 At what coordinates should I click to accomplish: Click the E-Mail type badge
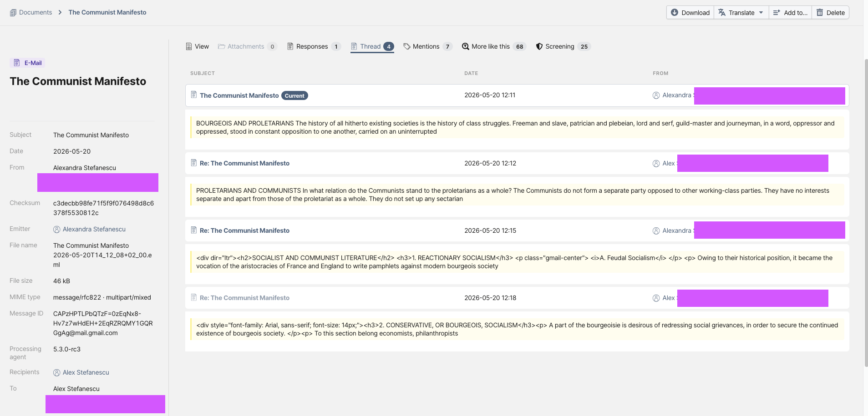27,63
